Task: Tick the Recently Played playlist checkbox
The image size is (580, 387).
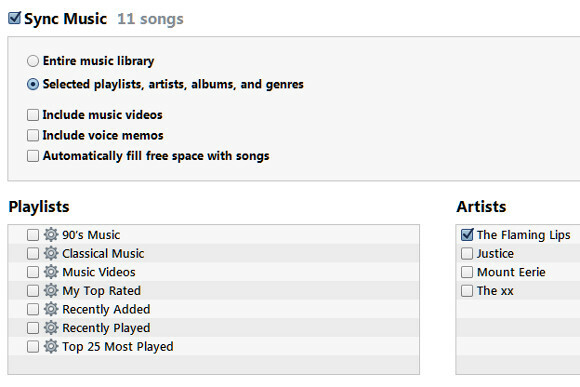Action: pos(33,328)
